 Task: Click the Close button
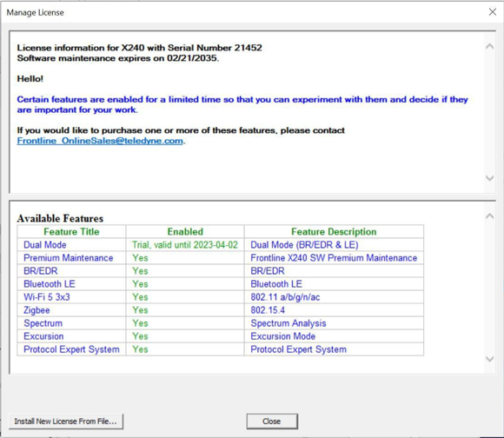pos(272,421)
